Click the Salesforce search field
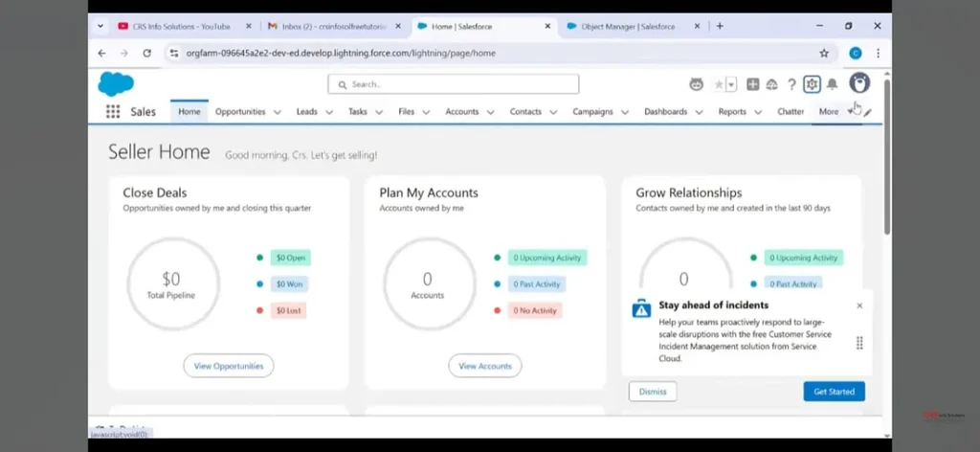Image resolution: width=980 pixels, height=452 pixels. coord(453,84)
